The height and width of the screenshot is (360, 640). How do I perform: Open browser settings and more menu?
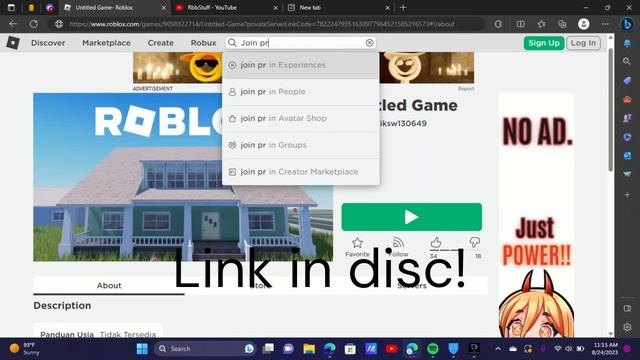click(605, 24)
